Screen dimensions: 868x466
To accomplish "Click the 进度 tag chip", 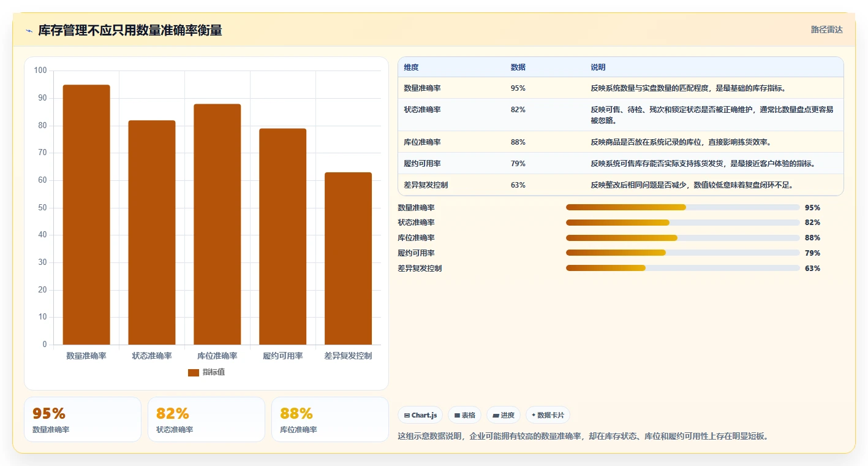I will click(x=504, y=415).
